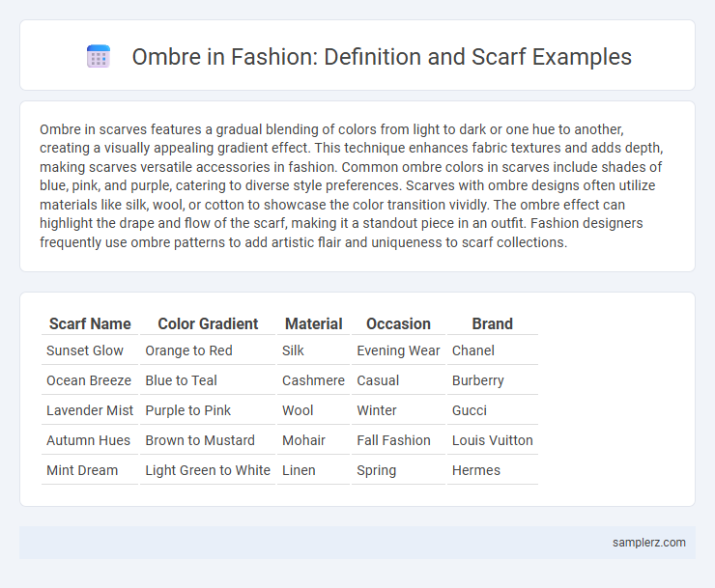Click the 'Autumn Hues' cell
Screen dimensions: 715x588
click(x=90, y=440)
